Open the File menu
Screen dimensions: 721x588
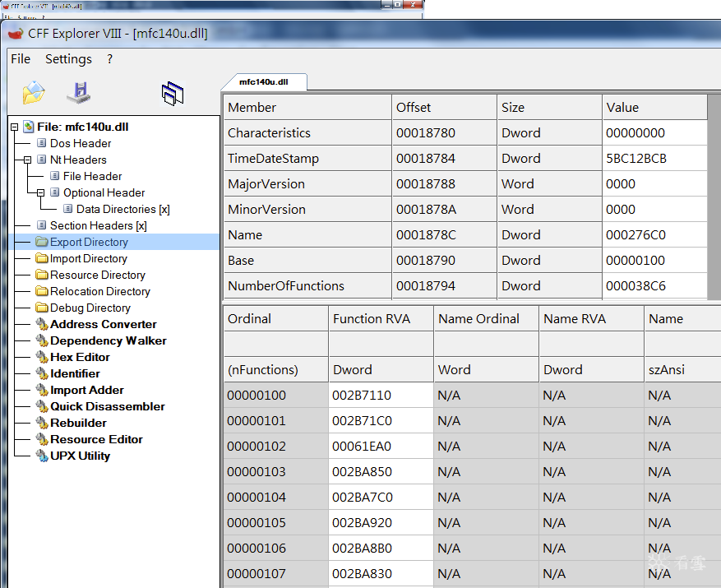click(x=21, y=59)
